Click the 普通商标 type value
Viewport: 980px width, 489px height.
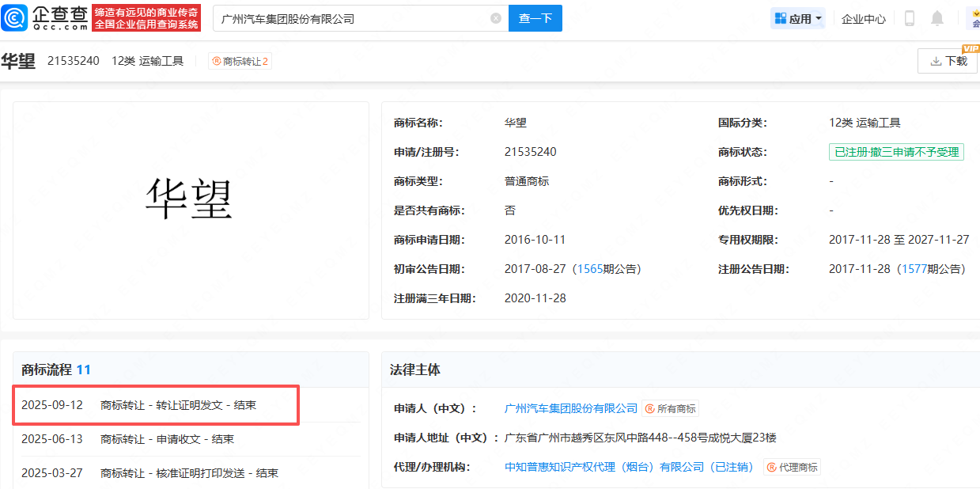527,181
